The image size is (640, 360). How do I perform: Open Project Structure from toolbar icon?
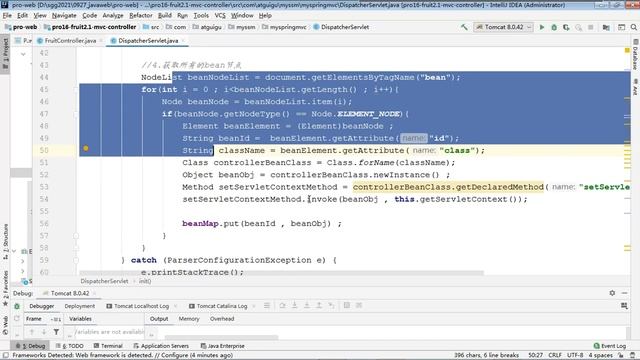point(606,27)
